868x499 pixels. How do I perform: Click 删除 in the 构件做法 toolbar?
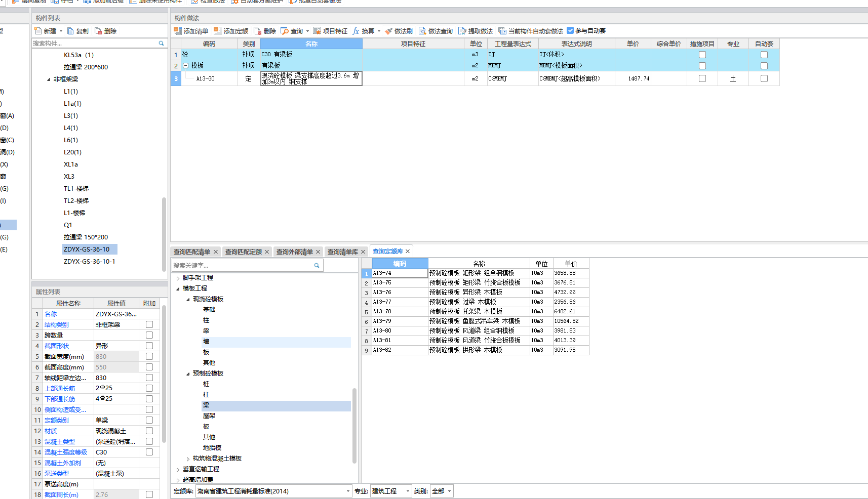(x=265, y=31)
